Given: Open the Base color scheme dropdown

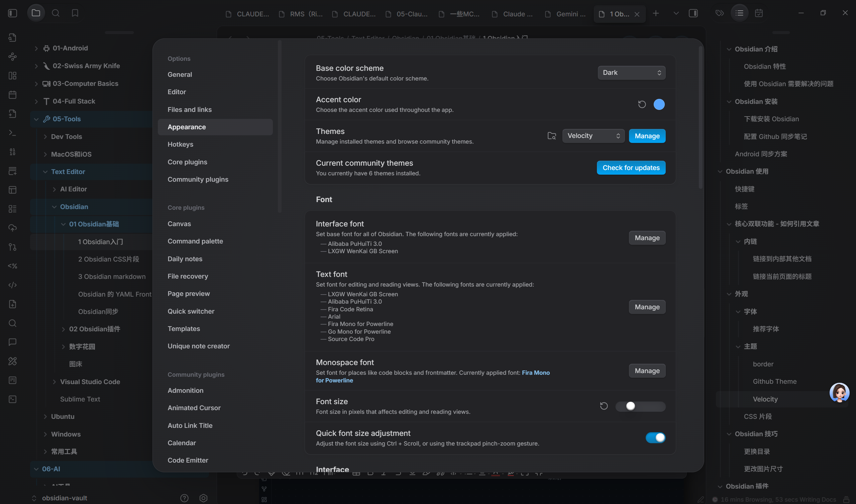Looking at the screenshot, I should 631,73.
